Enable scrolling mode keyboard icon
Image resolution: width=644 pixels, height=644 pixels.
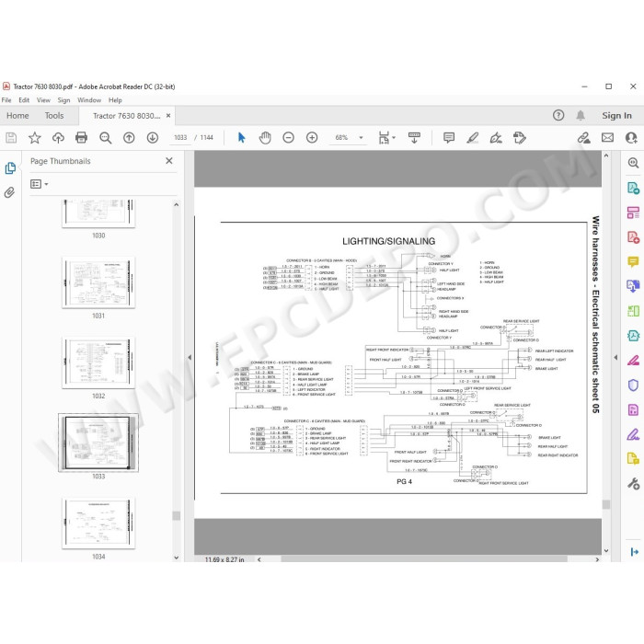click(x=414, y=138)
